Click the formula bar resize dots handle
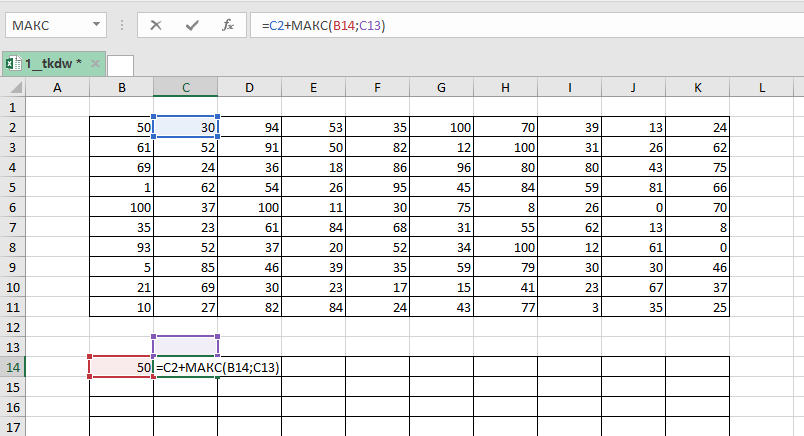Screen dimensions: 804x436 (122, 25)
